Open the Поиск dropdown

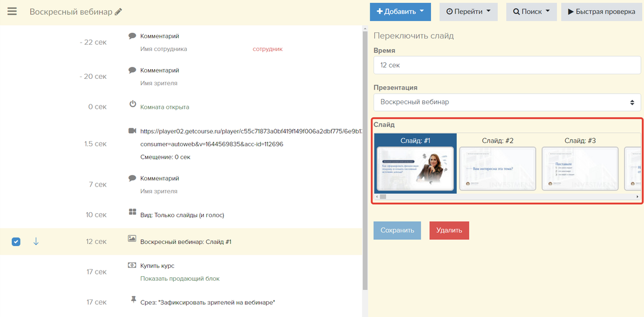[531, 12]
